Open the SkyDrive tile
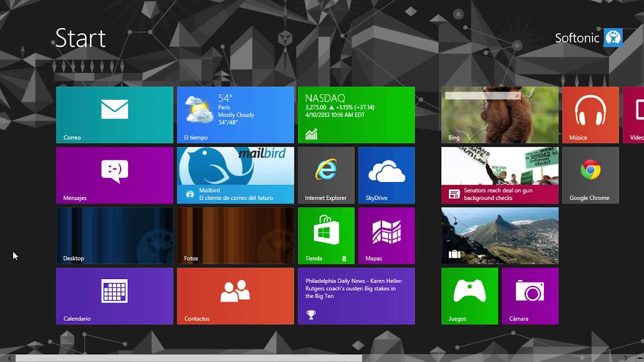 coord(386,175)
